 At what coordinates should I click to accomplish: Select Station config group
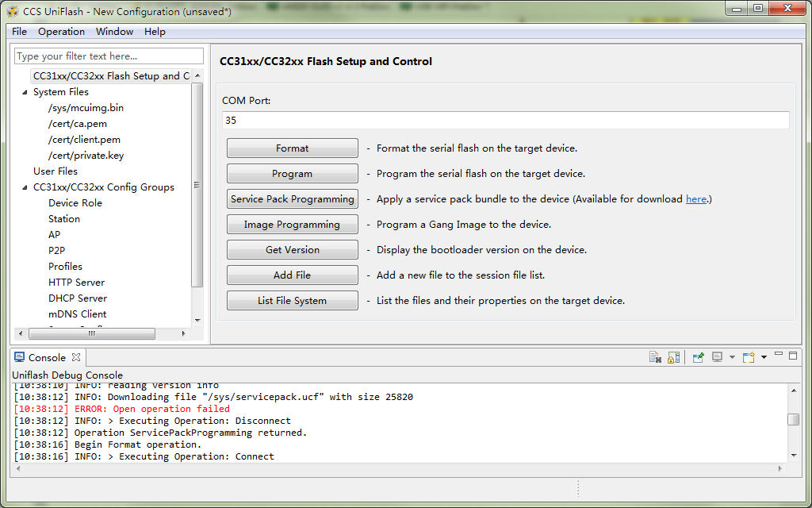tap(64, 219)
